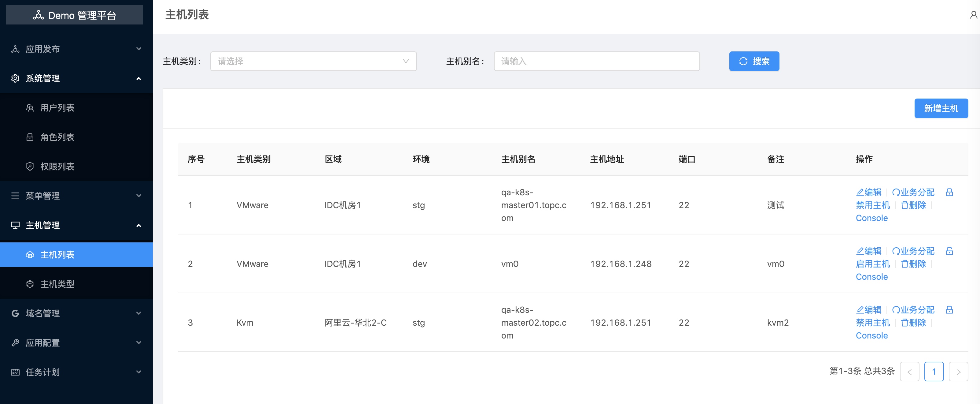The height and width of the screenshot is (404, 980).
Task: Disable the Kvm host via 禁用主机
Action: pyautogui.click(x=873, y=323)
